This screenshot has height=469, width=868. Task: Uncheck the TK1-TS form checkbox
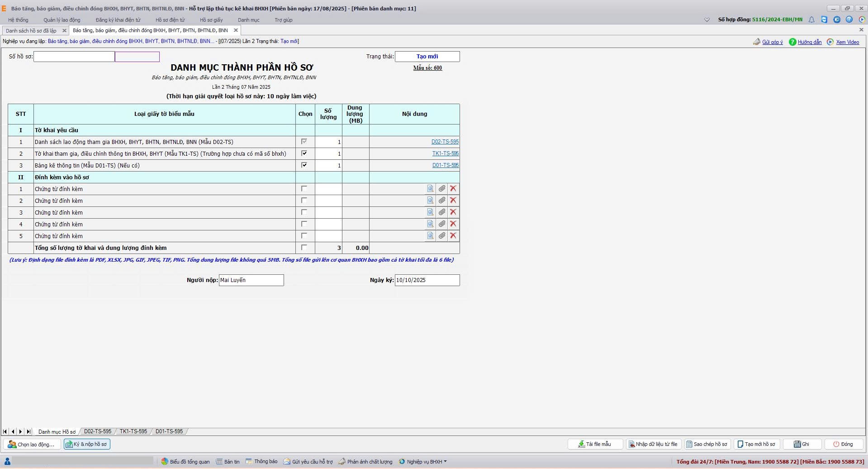coord(304,153)
